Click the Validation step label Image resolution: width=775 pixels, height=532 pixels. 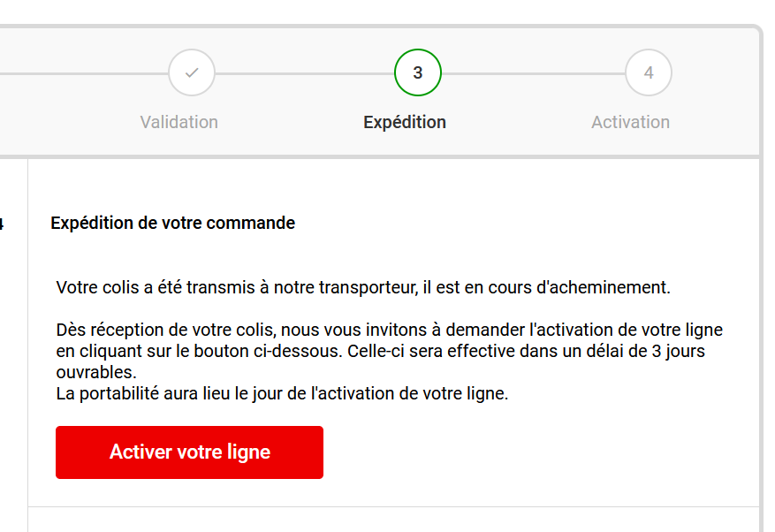[x=179, y=122]
